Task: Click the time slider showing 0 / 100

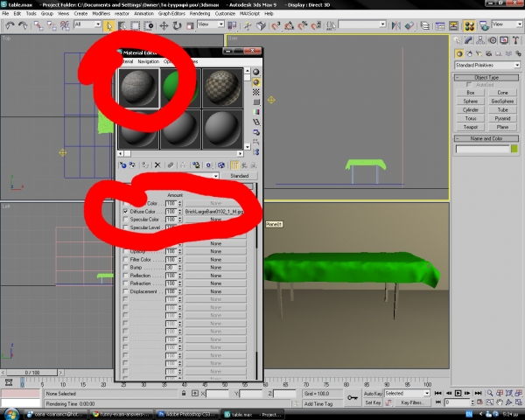Action: point(32,373)
